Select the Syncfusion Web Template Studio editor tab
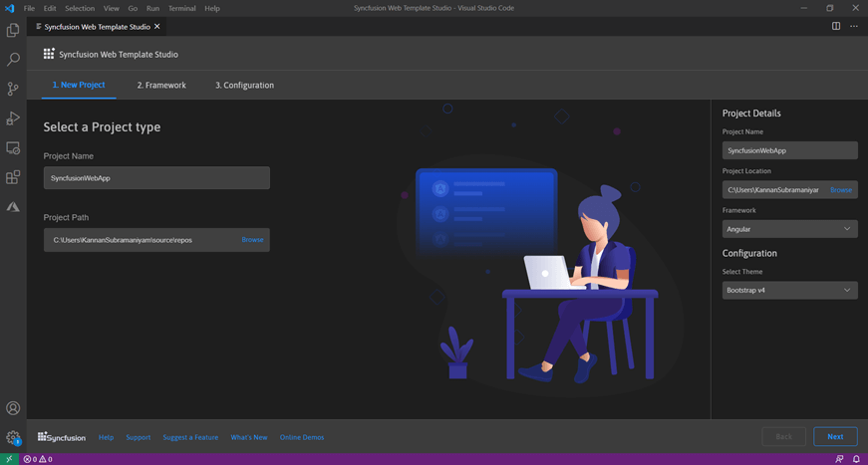Screen dimensions: 868x465 (97, 27)
